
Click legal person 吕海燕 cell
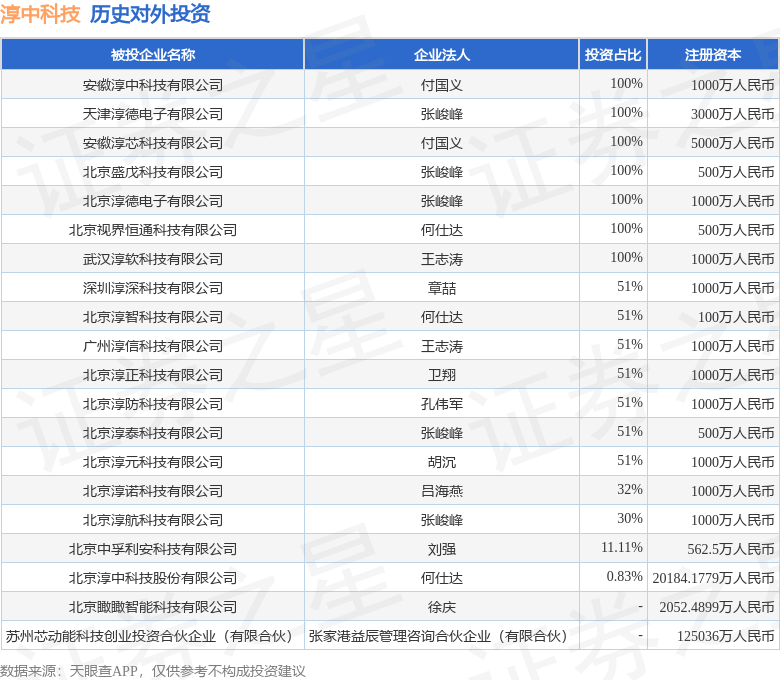coord(442,491)
